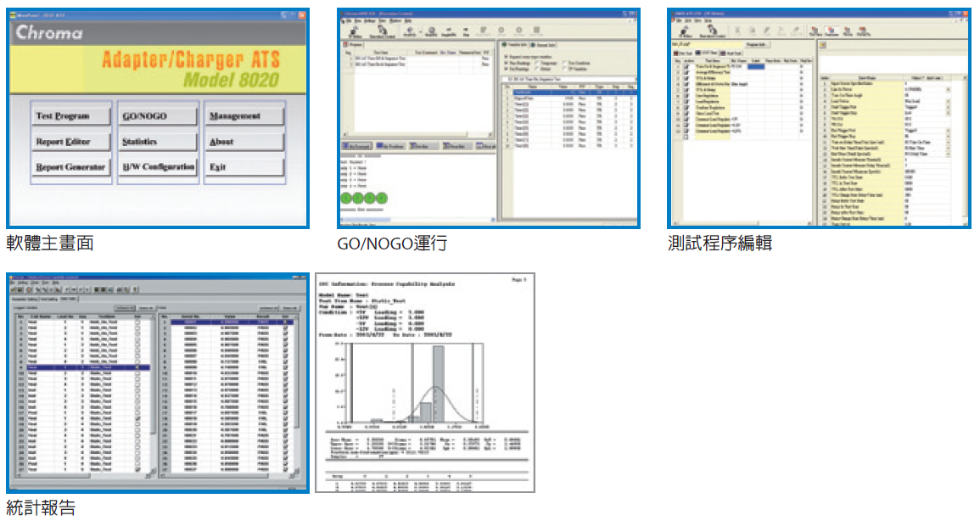Open the Management button on main menu
Image resolution: width=980 pixels, height=521 pixels.
tap(244, 116)
